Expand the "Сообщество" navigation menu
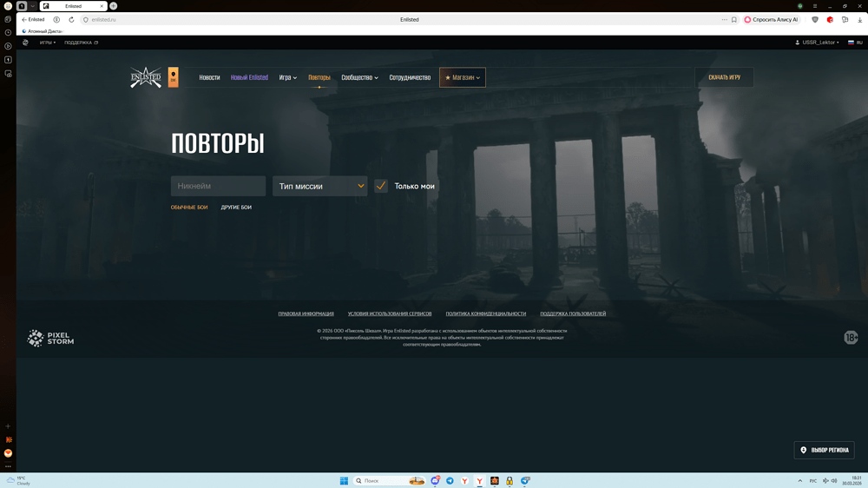The image size is (868, 488). [x=359, y=77]
